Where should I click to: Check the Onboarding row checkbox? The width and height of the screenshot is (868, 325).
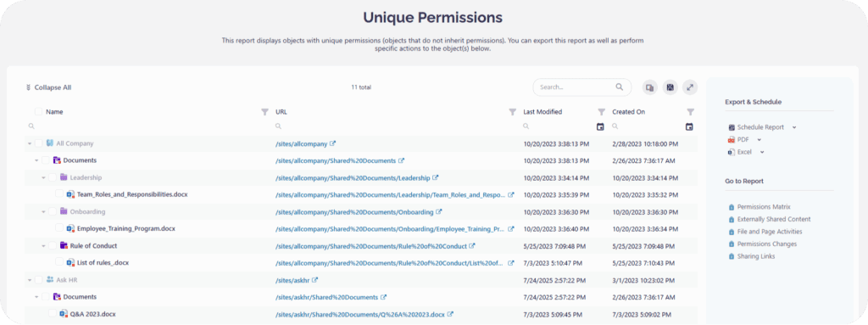pos(52,212)
